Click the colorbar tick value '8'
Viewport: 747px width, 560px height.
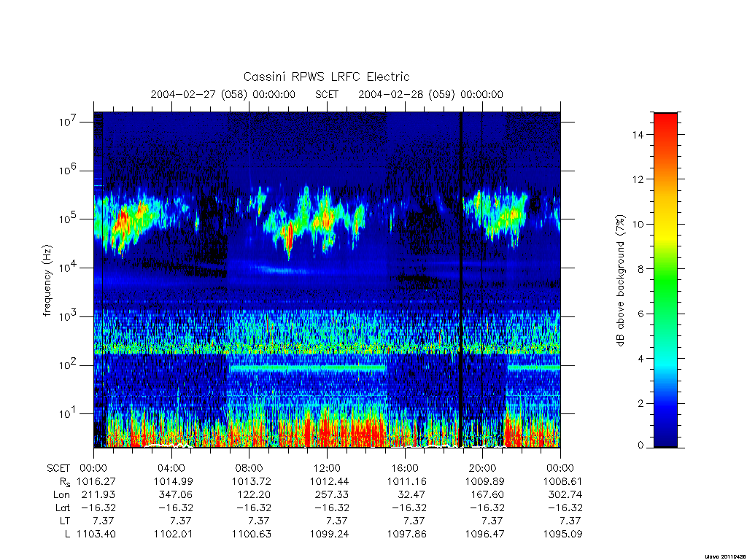coord(640,269)
